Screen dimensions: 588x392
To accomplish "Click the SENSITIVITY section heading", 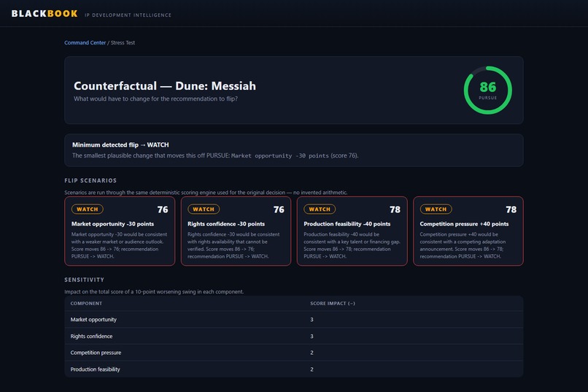I will [85, 280].
